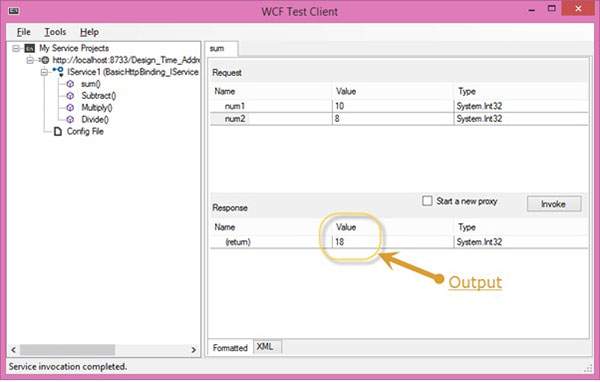600x382 pixels.
Task: Click the Config File document icon
Action: point(58,132)
